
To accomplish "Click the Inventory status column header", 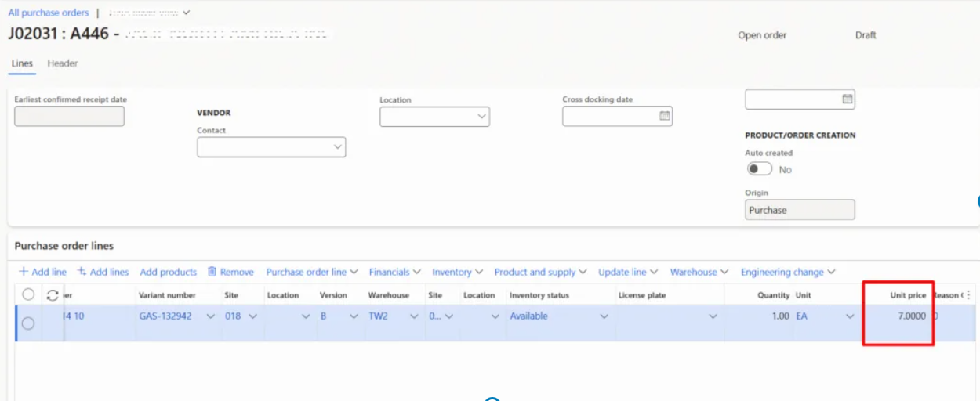I will pyautogui.click(x=539, y=295).
